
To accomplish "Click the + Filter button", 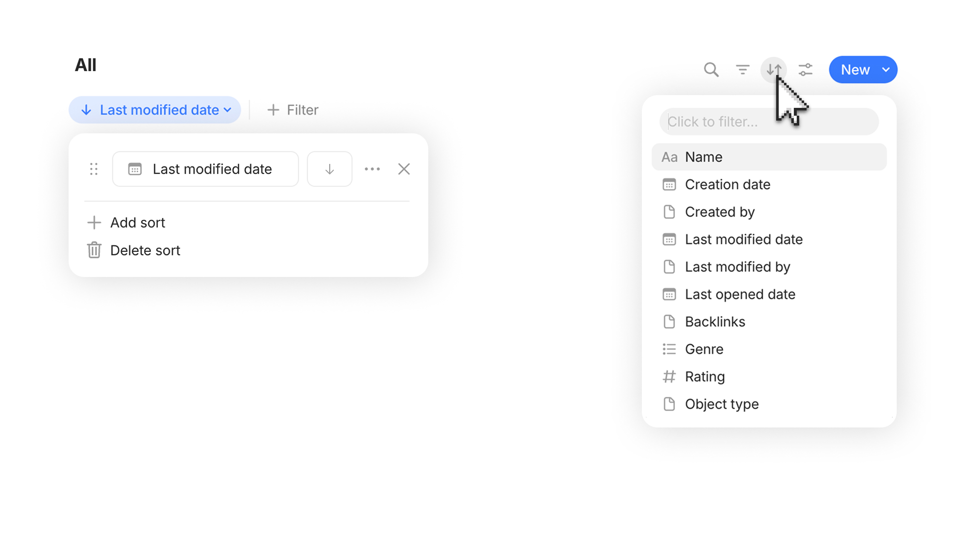I will [x=293, y=110].
